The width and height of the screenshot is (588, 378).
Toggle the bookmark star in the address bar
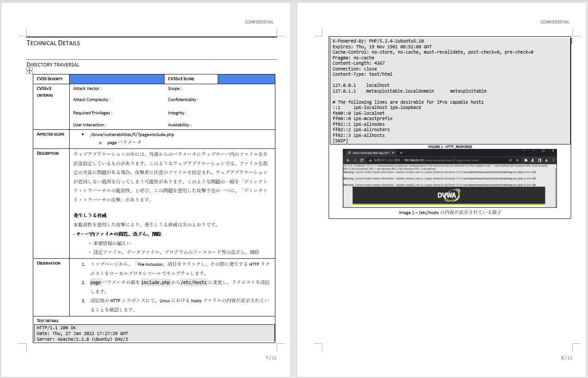(517, 160)
